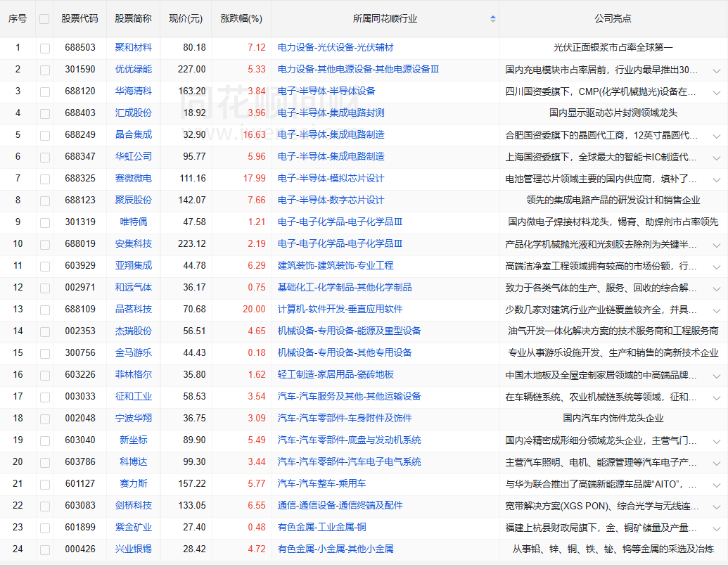
Task: Click the 公司亮点 column header
Action: pos(613,19)
